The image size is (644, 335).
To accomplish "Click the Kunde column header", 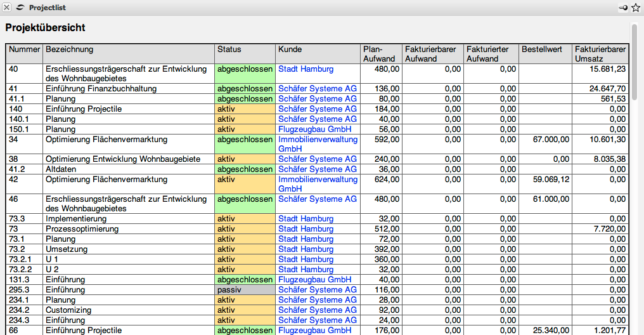I will point(290,49).
